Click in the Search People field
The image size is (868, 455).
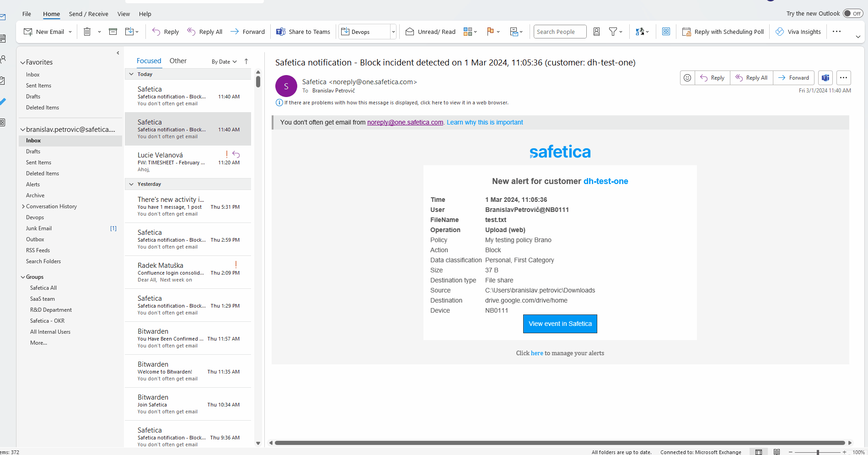coord(560,32)
